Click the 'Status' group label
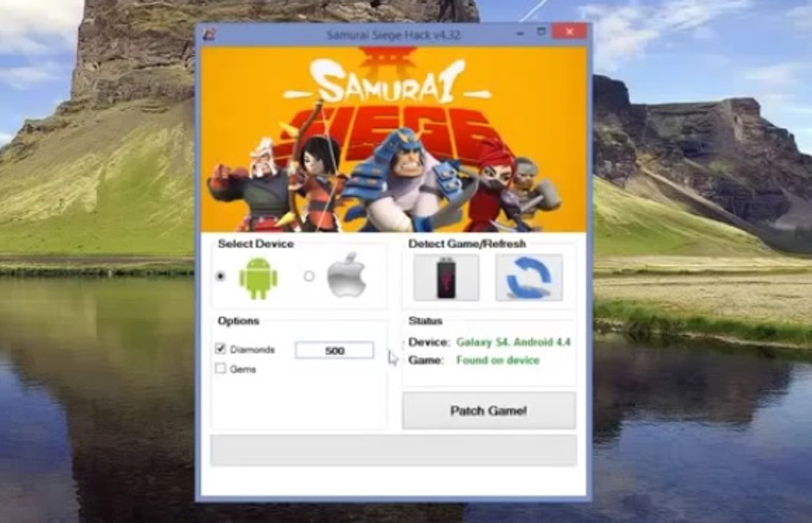This screenshot has height=523, width=812. point(425,321)
